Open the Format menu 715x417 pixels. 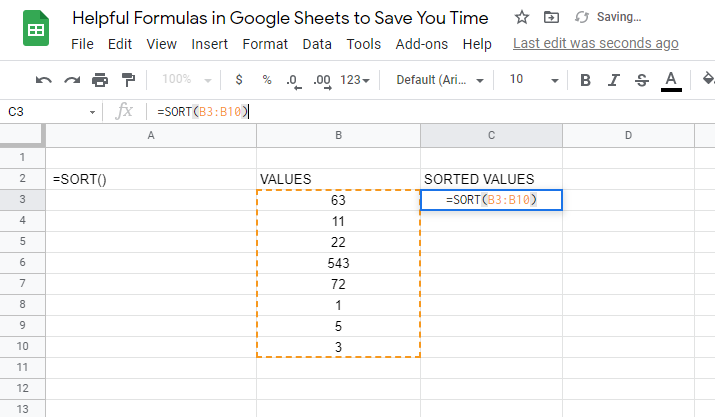pos(265,44)
